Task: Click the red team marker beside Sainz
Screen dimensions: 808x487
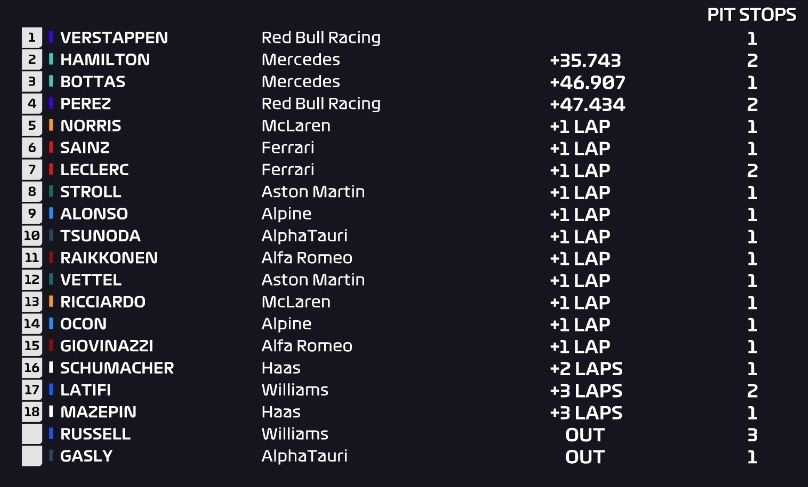Action: click(51, 147)
